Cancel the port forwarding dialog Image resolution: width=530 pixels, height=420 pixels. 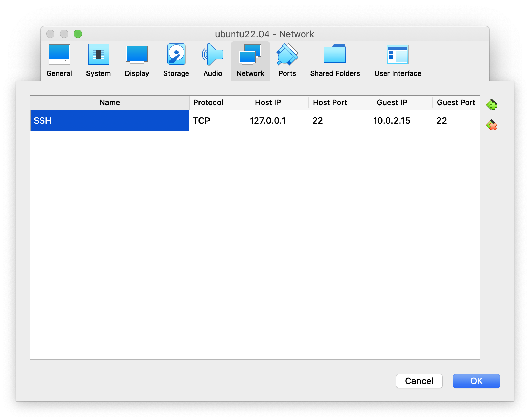coord(419,381)
